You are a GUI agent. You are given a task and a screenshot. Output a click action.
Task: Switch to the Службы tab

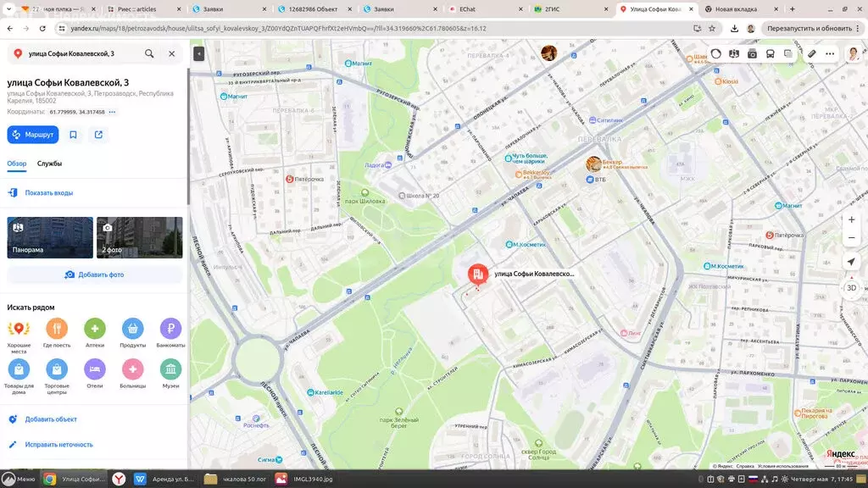(x=49, y=164)
